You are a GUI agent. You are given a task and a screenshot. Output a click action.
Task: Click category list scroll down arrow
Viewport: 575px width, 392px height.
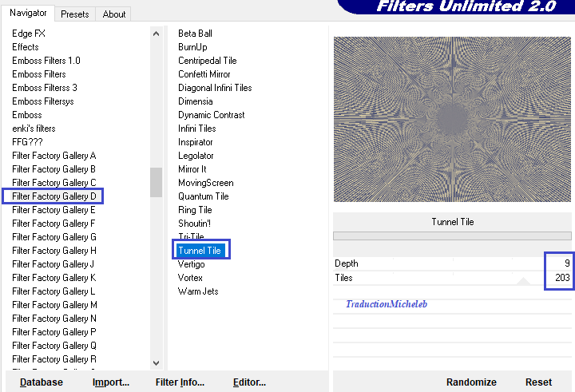[156, 363]
